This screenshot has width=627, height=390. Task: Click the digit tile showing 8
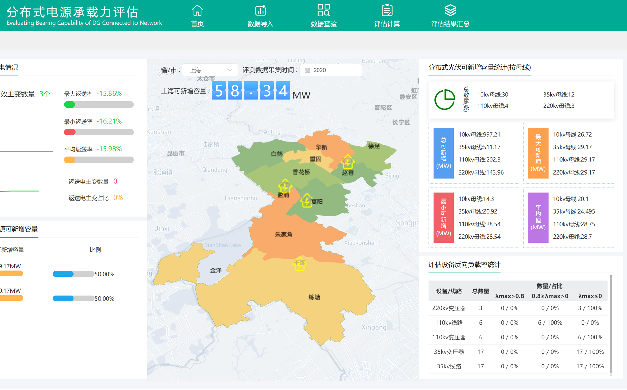(235, 91)
